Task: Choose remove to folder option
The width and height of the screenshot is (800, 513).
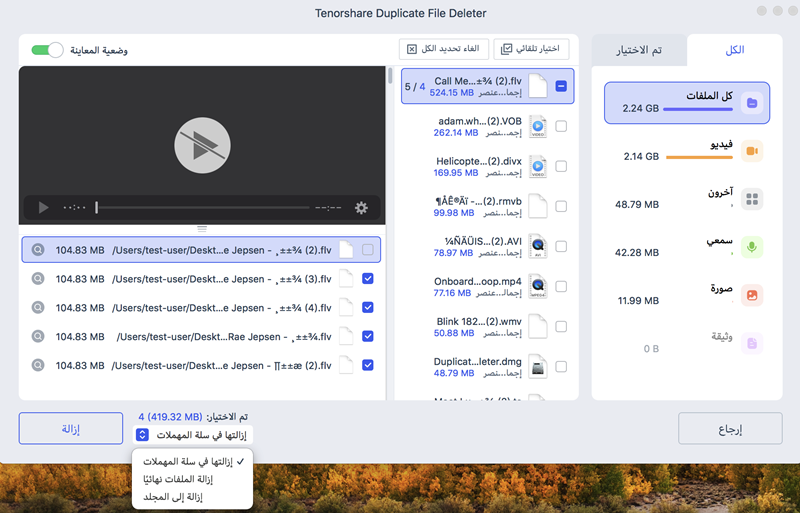Action: (192, 496)
